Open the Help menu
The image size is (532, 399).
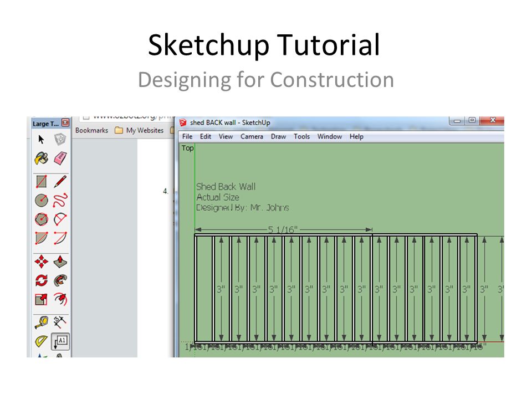point(356,136)
